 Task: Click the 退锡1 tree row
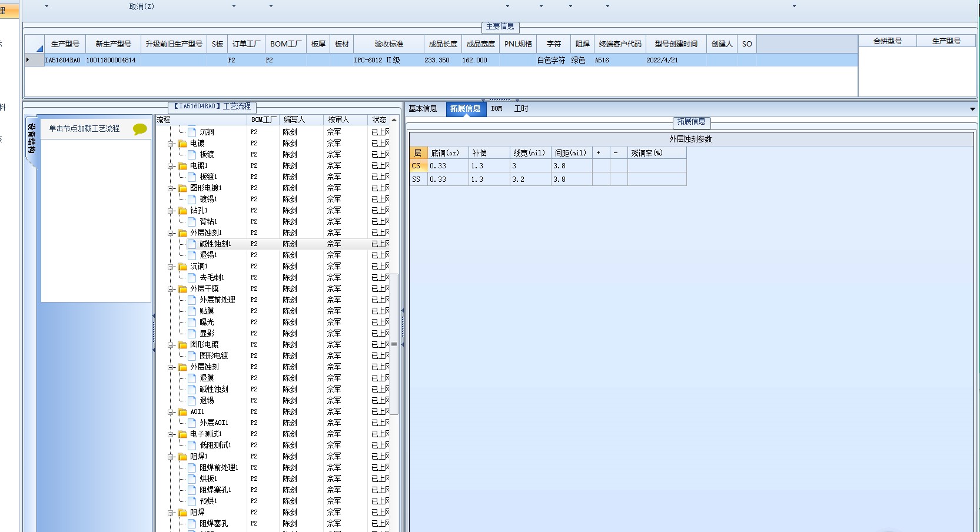[208, 255]
